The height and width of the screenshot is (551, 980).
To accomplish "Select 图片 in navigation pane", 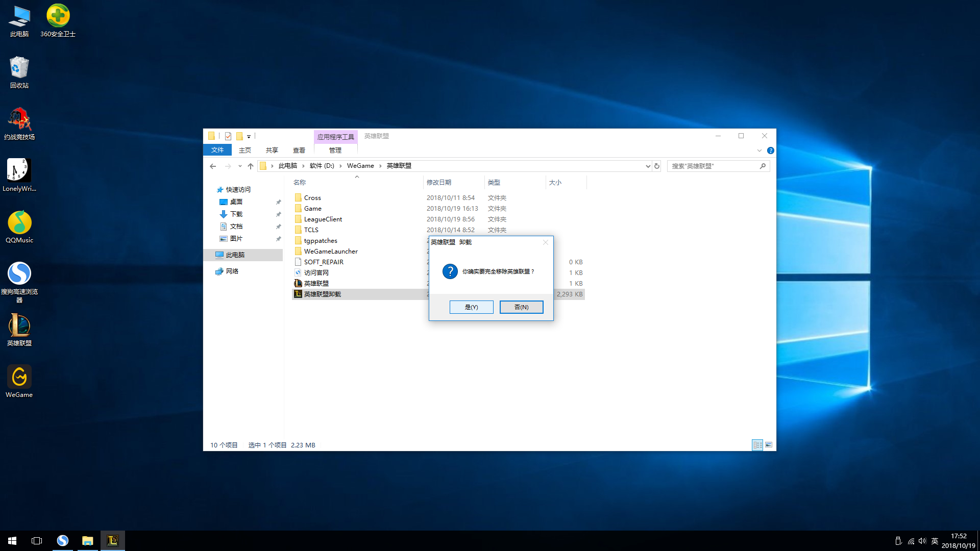I will (x=236, y=239).
